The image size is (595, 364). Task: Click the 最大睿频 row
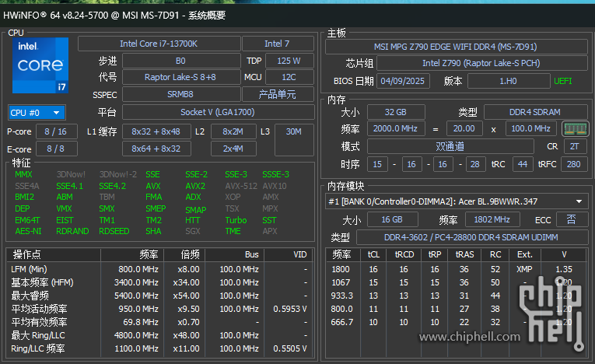159,296
